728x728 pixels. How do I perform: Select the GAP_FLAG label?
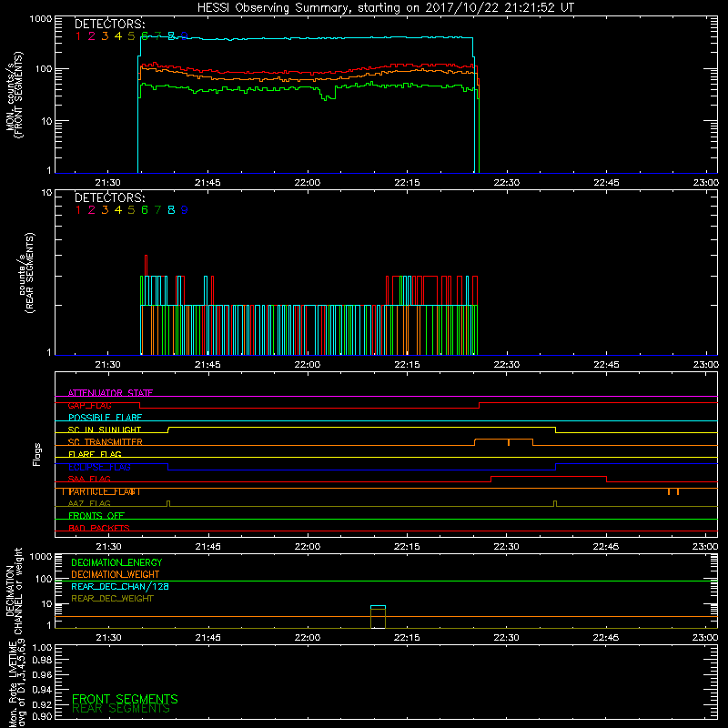[x=89, y=405]
